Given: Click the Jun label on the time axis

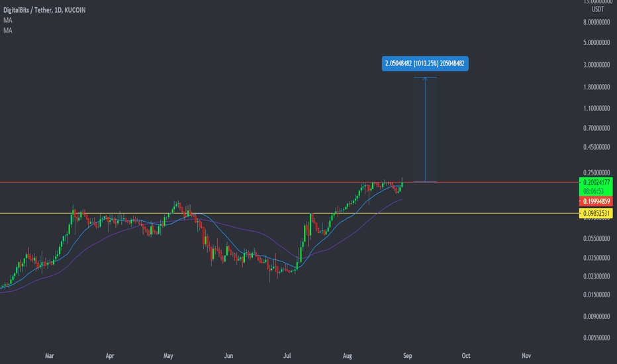Looking at the screenshot, I should tap(228, 356).
